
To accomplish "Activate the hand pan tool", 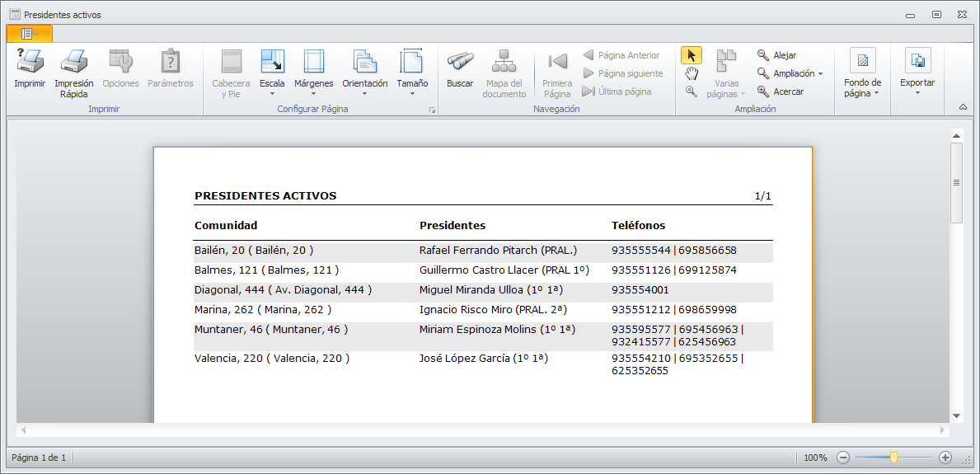I will click(692, 73).
